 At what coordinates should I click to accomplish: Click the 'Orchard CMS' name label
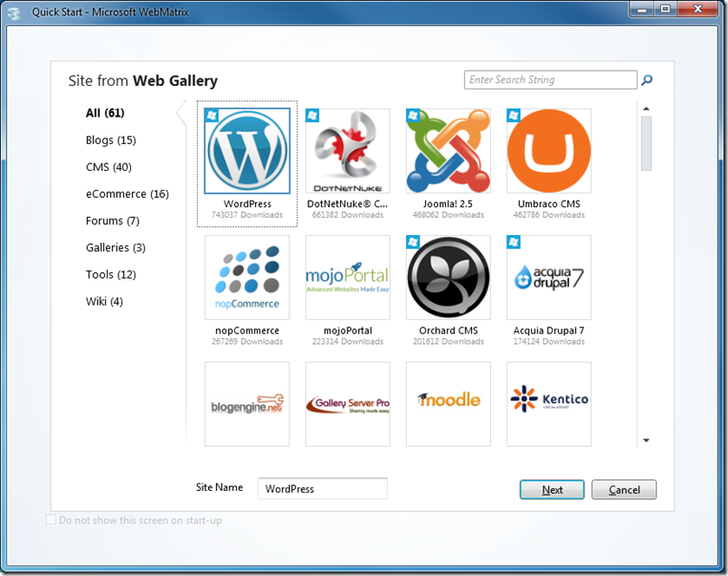coord(448,330)
